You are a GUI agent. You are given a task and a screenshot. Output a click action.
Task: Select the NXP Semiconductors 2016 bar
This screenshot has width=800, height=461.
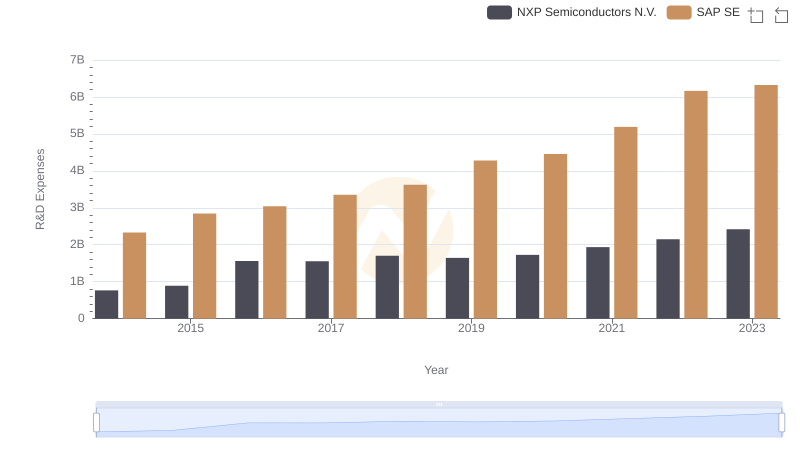[246, 290]
